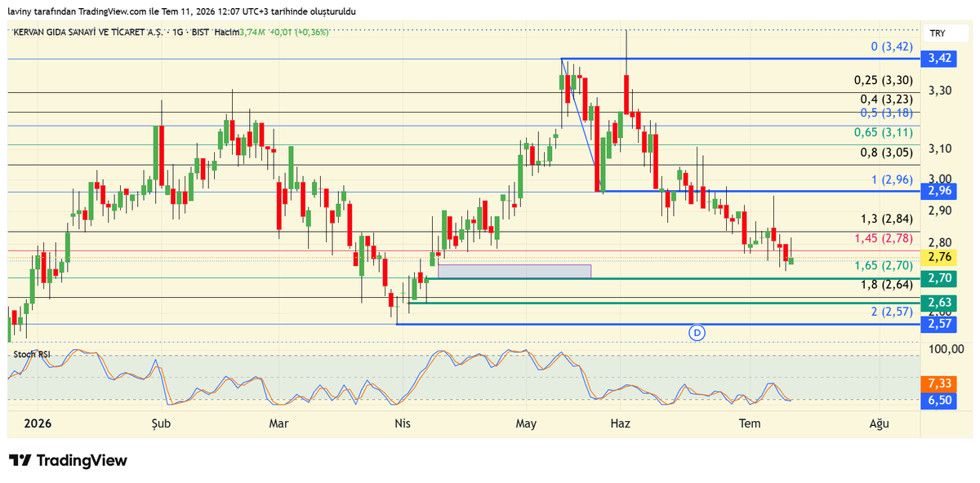Click the 3,10 price axis value
This screenshot has height=483, width=980.
point(941,148)
